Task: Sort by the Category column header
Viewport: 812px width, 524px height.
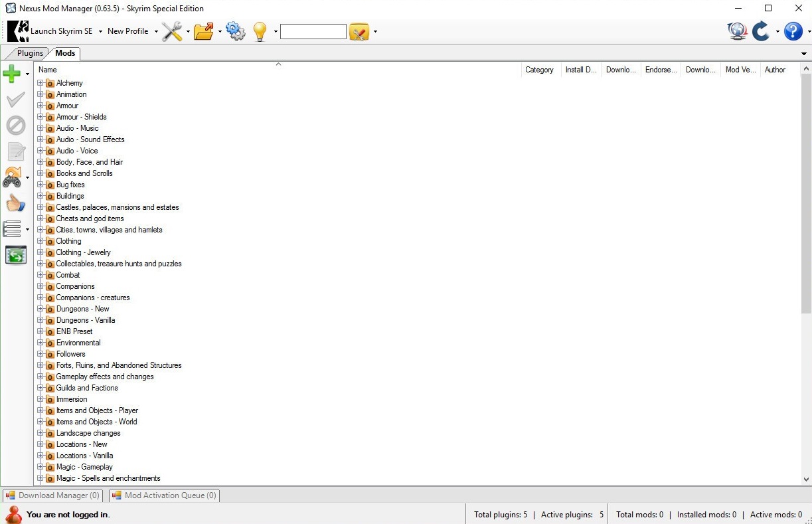Action: click(539, 70)
